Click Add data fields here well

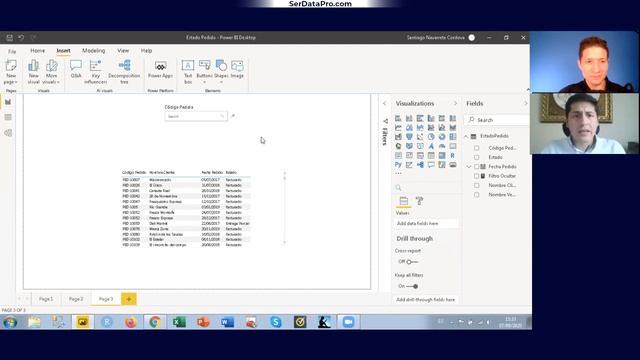(x=426, y=224)
